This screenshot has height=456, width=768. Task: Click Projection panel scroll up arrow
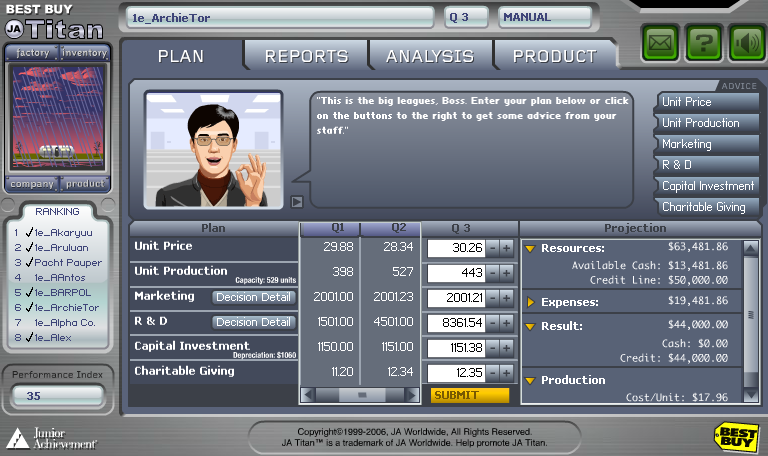point(751,248)
